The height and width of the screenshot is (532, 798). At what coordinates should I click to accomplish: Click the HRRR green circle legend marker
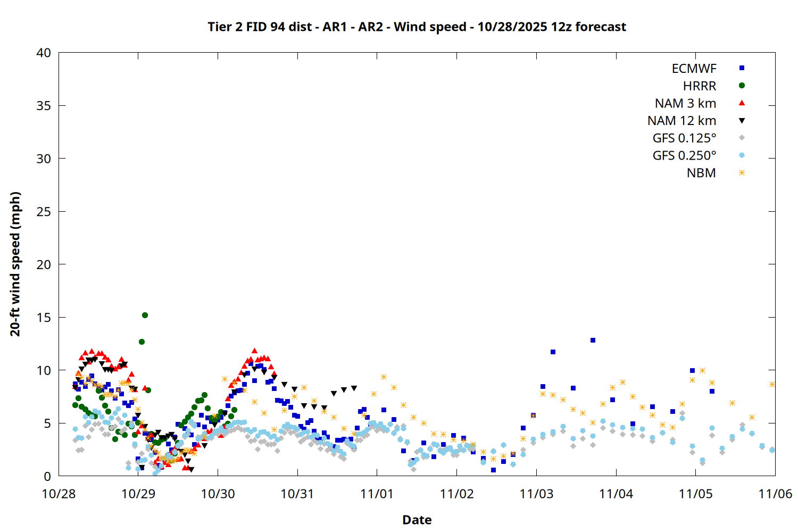pos(742,86)
